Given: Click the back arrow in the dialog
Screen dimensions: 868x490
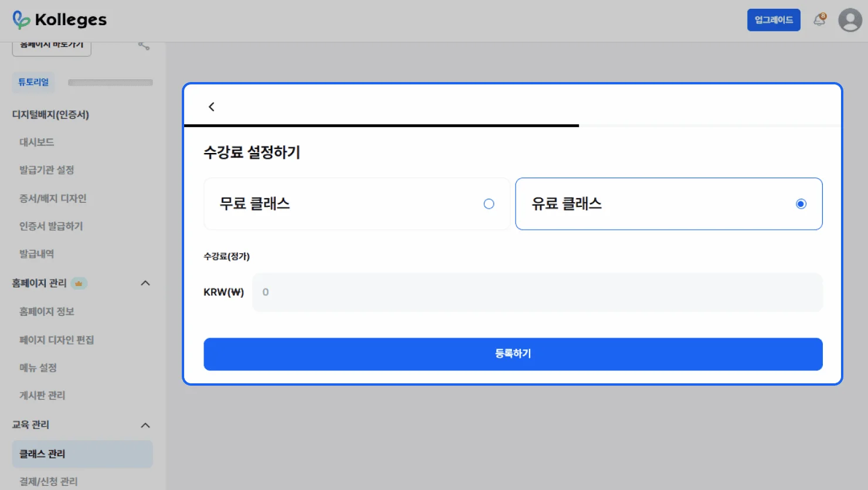Looking at the screenshot, I should [212, 107].
